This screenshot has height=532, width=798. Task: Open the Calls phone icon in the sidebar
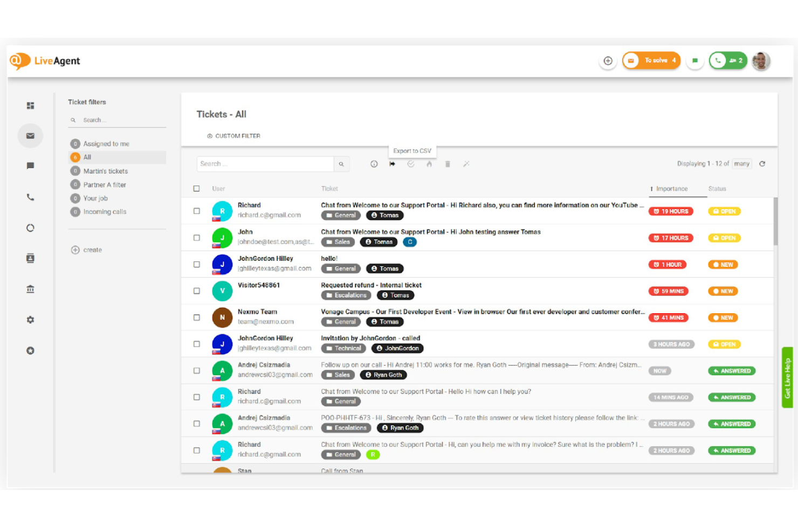coord(30,197)
